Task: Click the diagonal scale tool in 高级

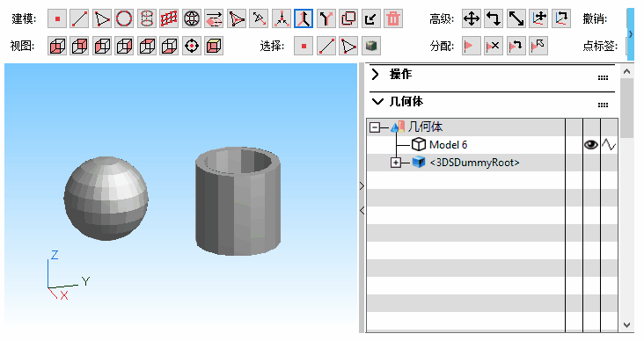Action: coord(516,18)
